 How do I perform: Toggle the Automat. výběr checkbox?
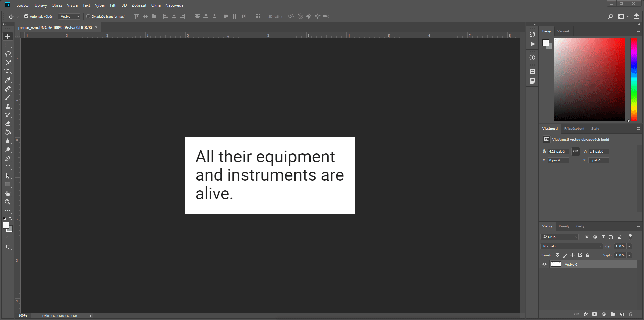click(26, 16)
